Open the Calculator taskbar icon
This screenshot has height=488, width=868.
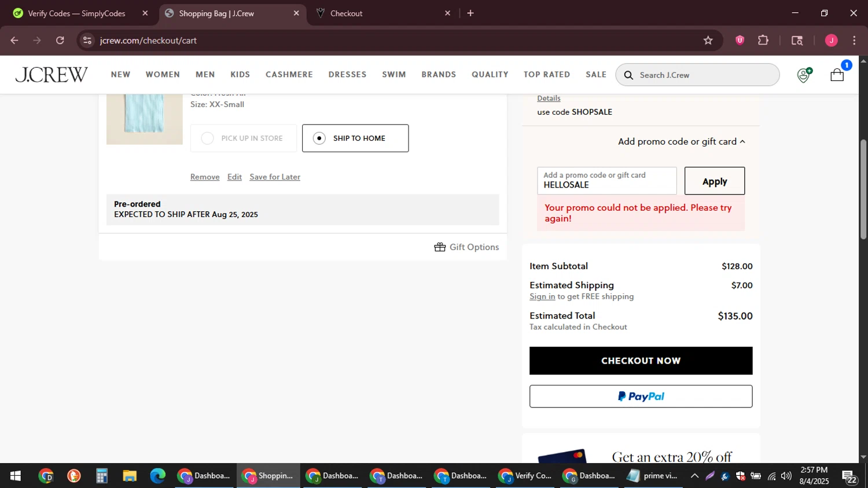tap(102, 476)
